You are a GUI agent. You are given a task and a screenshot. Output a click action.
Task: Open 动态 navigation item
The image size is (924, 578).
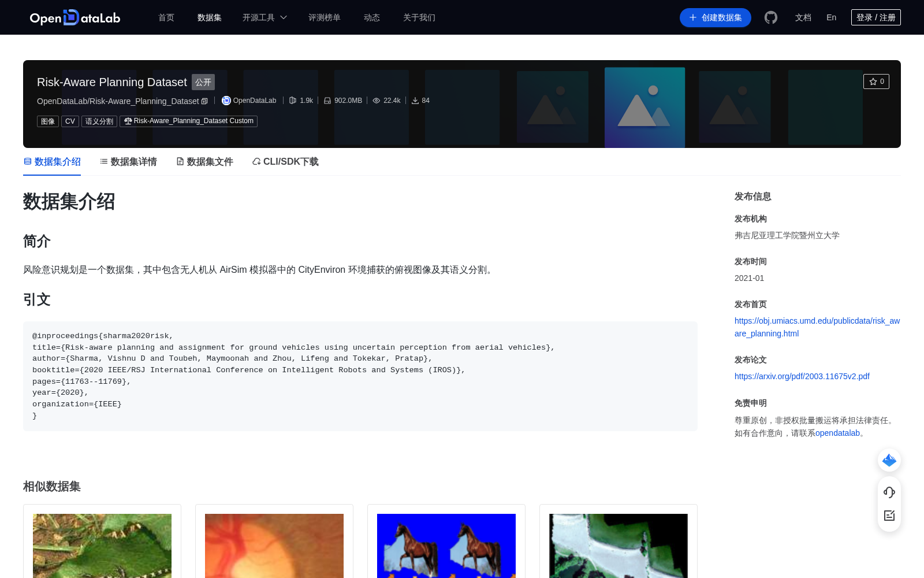coord(372,17)
